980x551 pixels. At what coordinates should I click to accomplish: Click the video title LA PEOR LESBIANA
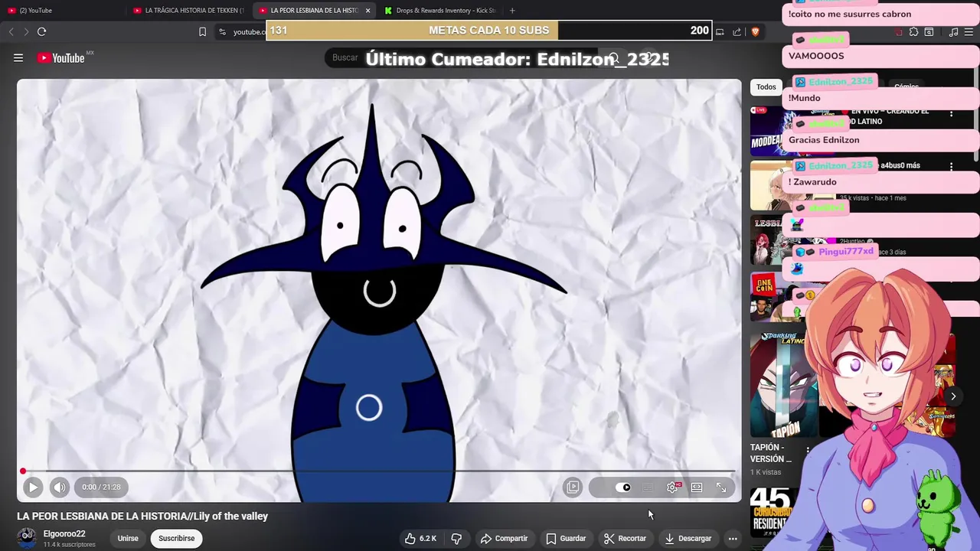(x=142, y=517)
